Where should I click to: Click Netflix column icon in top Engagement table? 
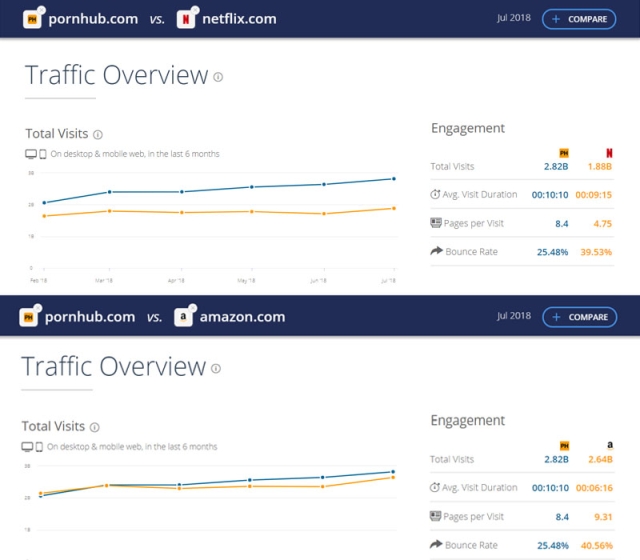pos(609,153)
